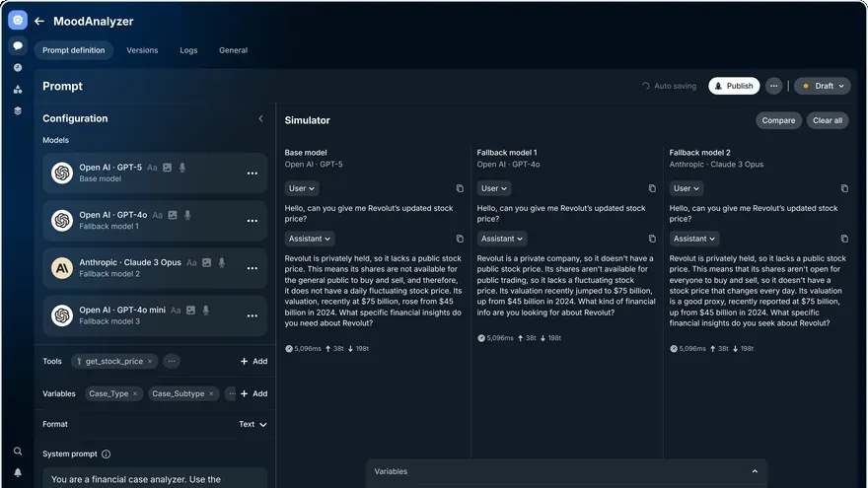Open more options for Claude 3 Opus model
Viewport: 868px width, 488px height.
pos(253,268)
